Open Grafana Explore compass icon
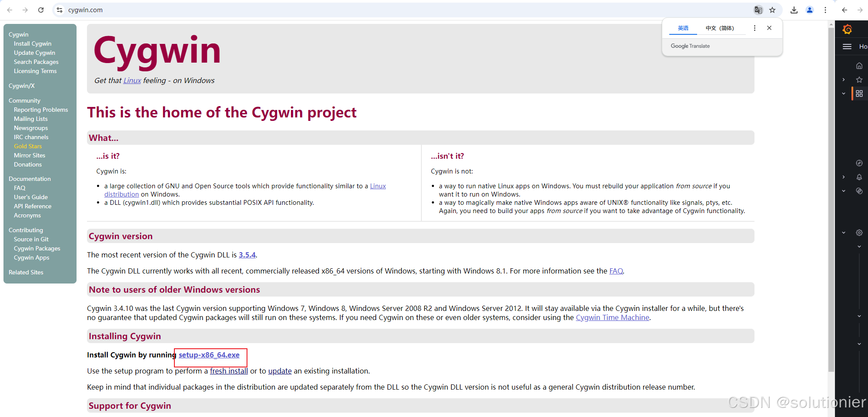 pos(859,163)
